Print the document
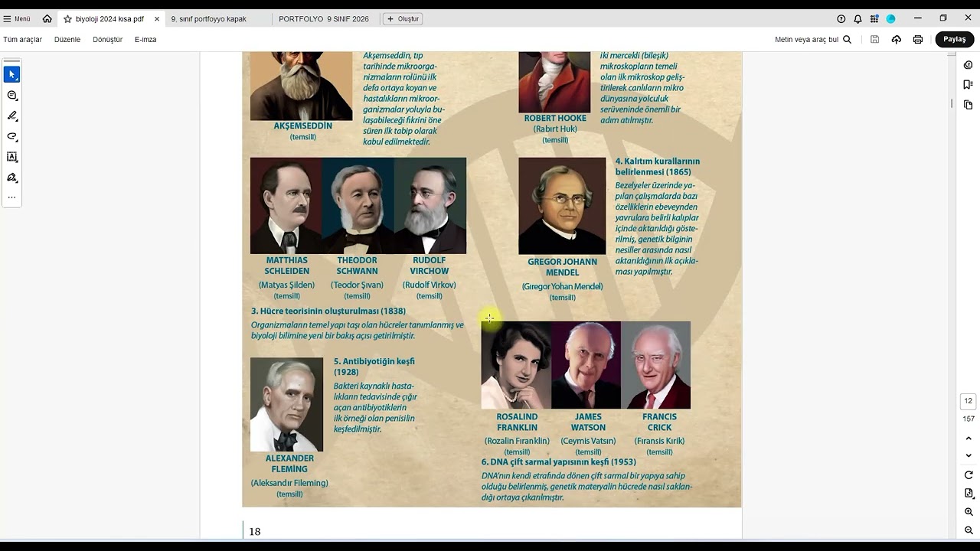Viewport: 980px width, 551px height. point(917,39)
